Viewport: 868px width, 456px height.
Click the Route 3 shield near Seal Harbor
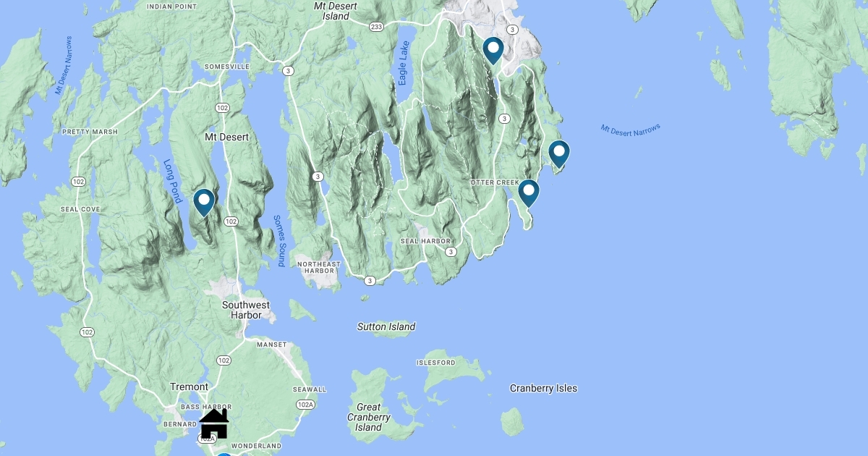(x=451, y=252)
